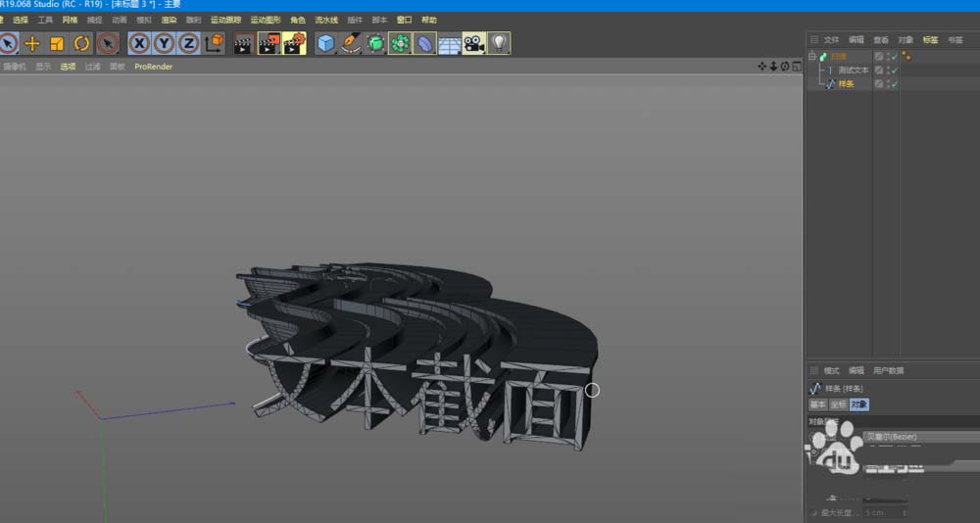Viewport: 980px width, 523px height.
Task: Select the 样条 object in the tree
Action: coord(846,84)
